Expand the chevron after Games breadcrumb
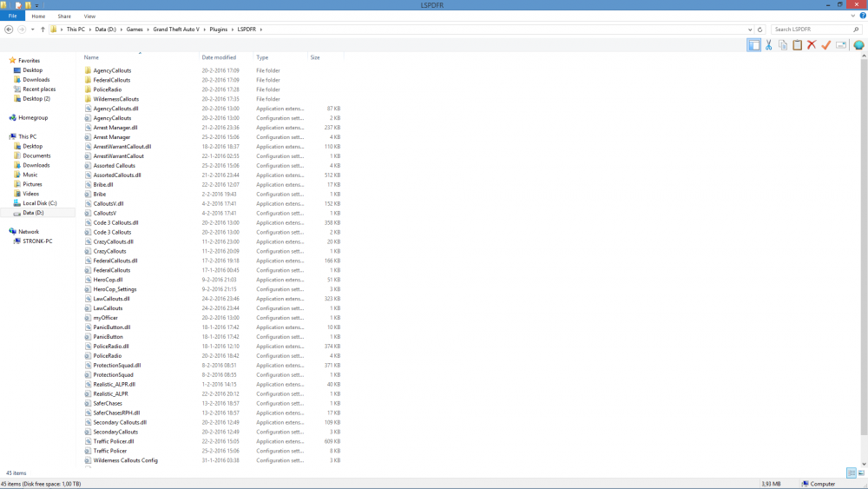 tap(148, 30)
